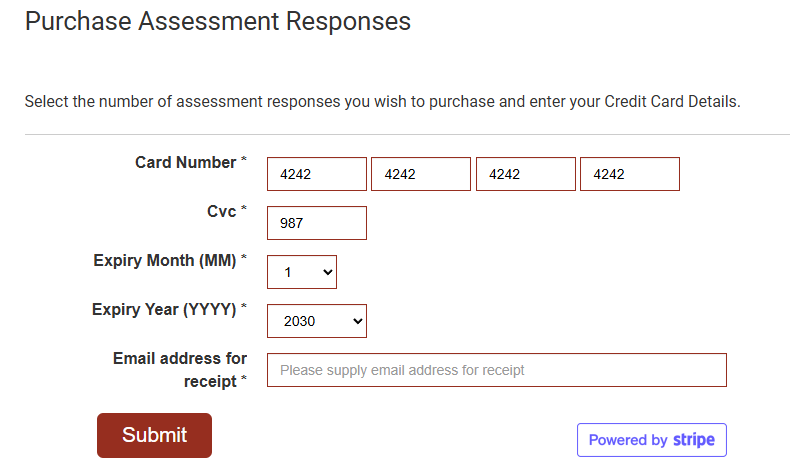Viewport: 803px width, 472px height.
Task: Click the Expiry Year (YYYY) label
Action: click(x=164, y=309)
